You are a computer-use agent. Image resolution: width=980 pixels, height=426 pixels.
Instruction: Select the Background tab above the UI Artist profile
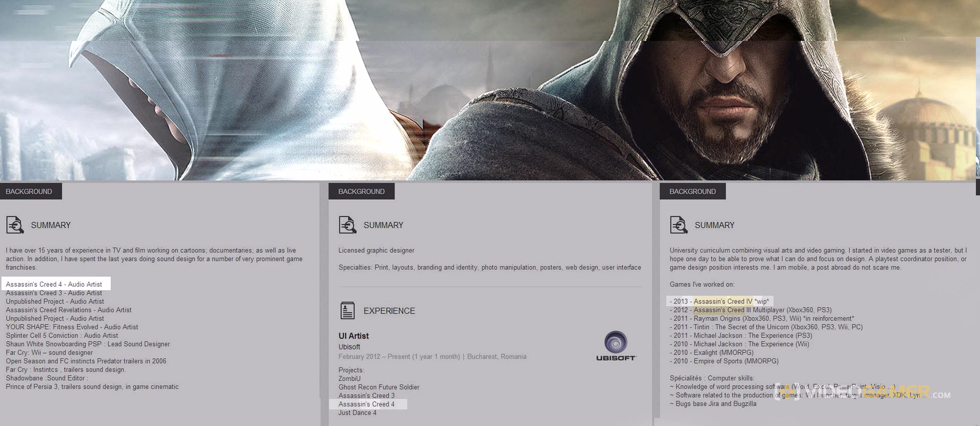361,192
